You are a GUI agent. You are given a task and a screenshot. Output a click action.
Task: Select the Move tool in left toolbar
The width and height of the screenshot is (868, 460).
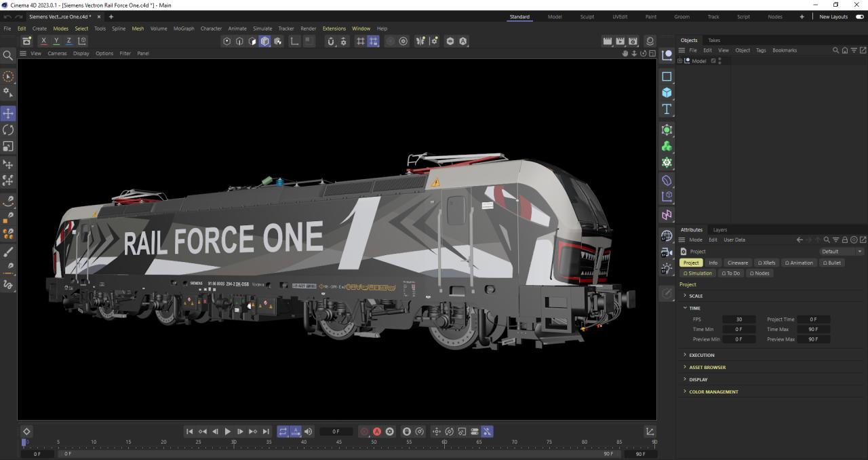(x=8, y=113)
